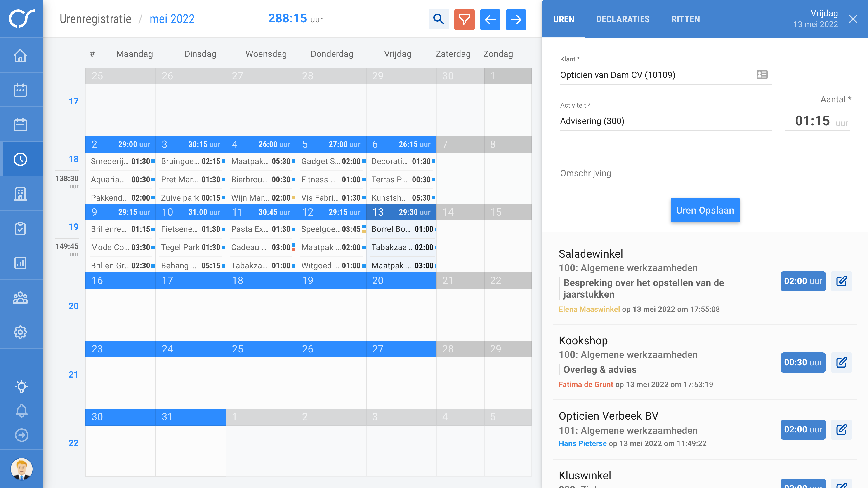This screenshot has height=488, width=868.
Task: Open the notifications bell icon
Action: pos(21,411)
